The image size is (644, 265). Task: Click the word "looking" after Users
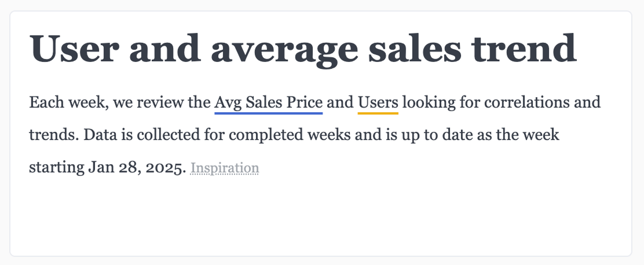tap(426, 103)
